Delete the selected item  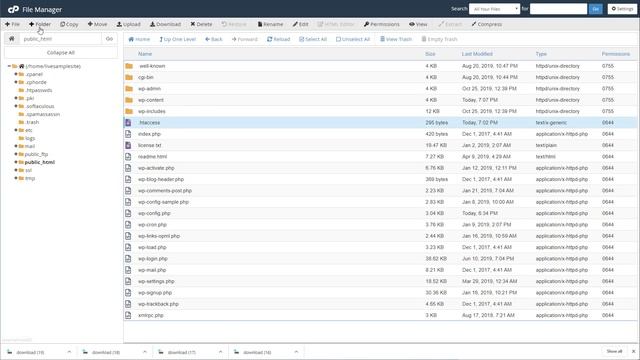point(201,24)
